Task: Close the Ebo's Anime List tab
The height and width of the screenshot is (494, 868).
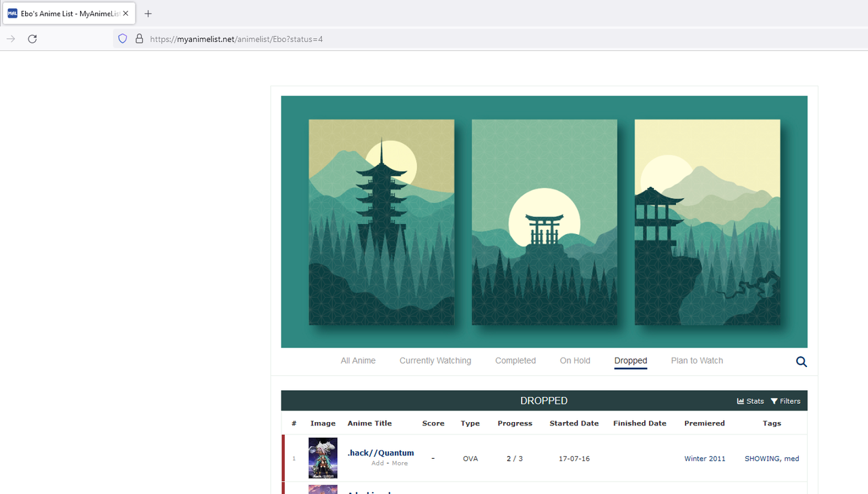Action: pos(125,14)
